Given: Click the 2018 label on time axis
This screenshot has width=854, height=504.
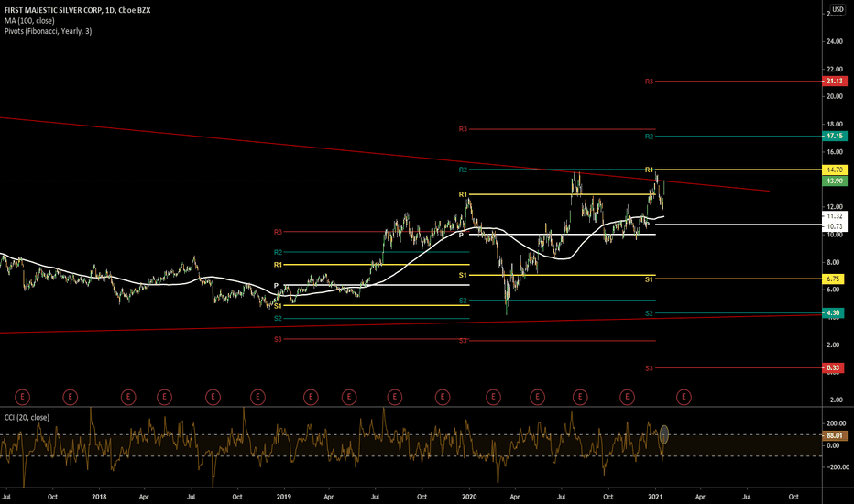Looking at the screenshot, I should tap(99, 497).
